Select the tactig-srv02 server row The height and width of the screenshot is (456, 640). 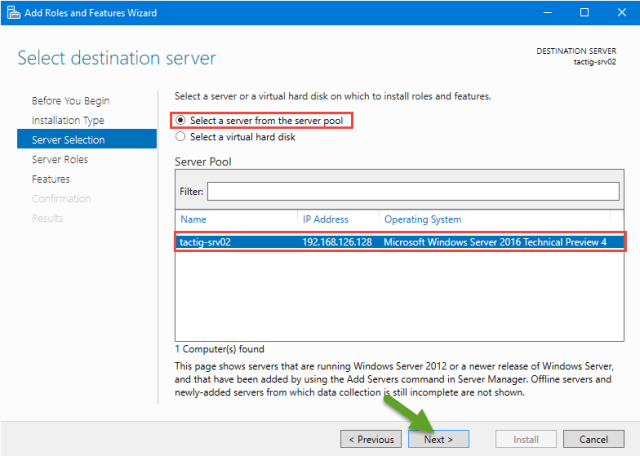[400, 242]
